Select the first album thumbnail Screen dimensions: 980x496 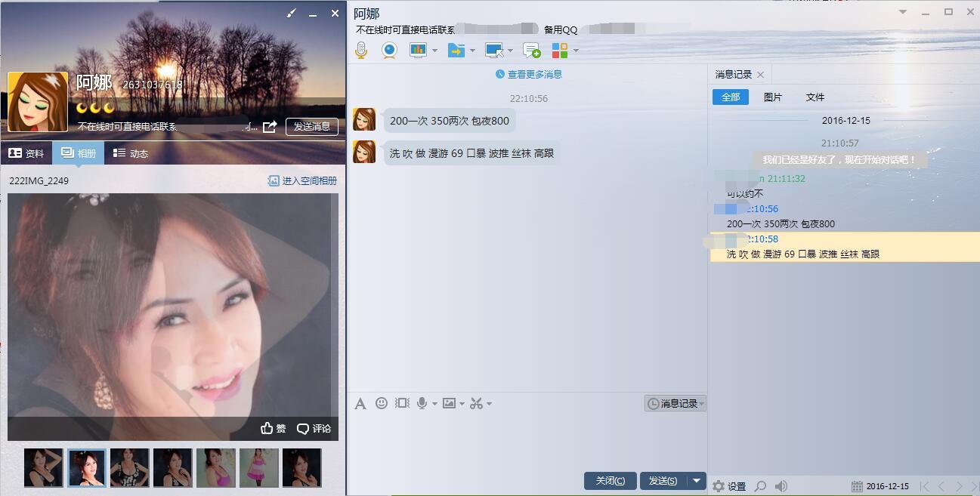tap(44, 468)
